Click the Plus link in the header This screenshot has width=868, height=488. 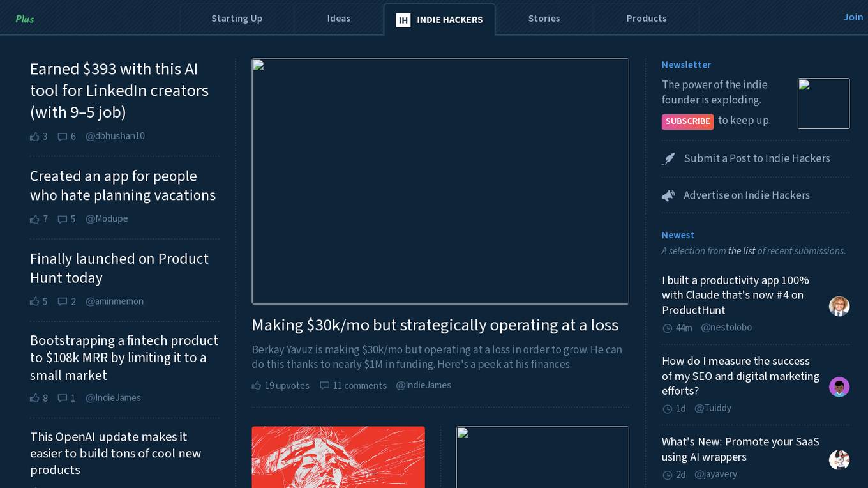click(25, 19)
